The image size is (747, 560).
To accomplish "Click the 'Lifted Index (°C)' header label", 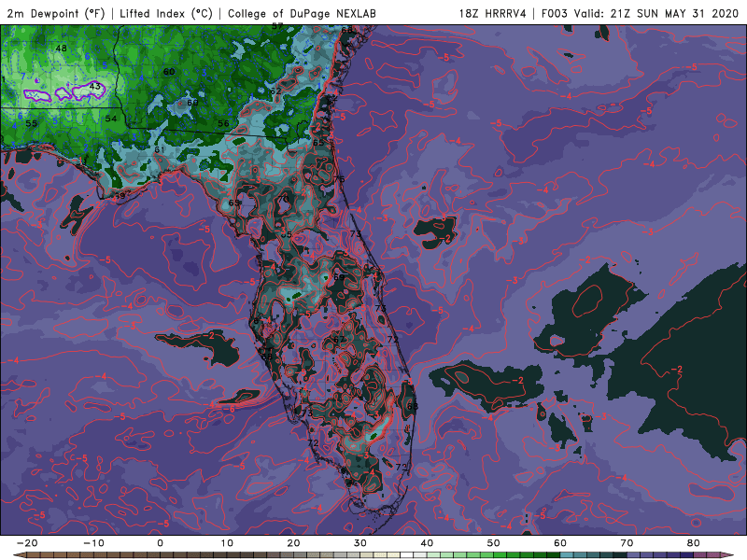I will pyautogui.click(x=166, y=14).
